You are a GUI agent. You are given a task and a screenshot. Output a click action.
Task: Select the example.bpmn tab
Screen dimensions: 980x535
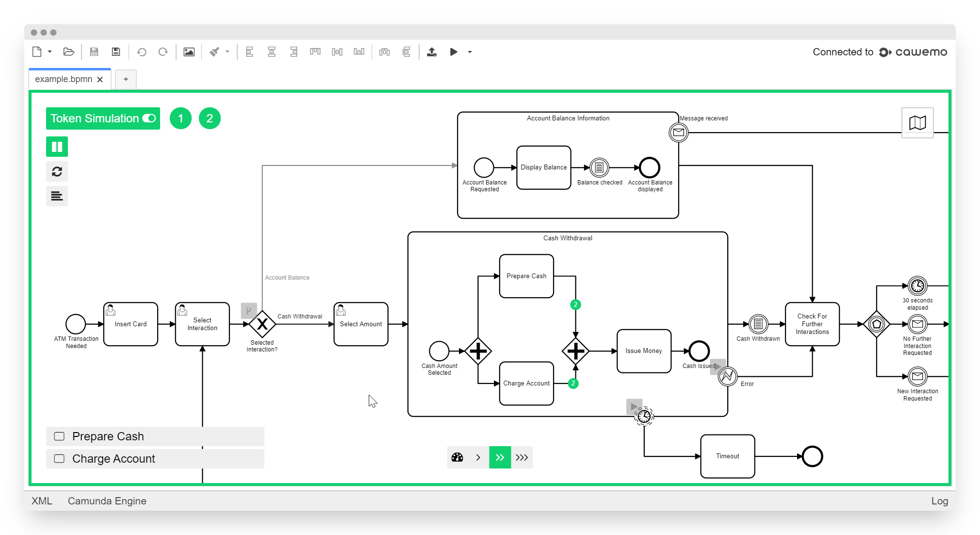(64, 79)
